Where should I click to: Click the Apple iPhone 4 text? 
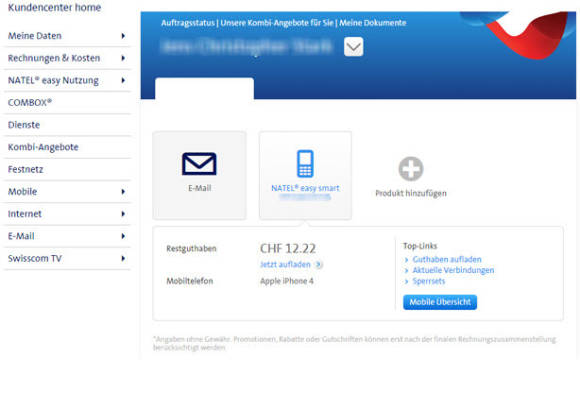coord(287,281)
